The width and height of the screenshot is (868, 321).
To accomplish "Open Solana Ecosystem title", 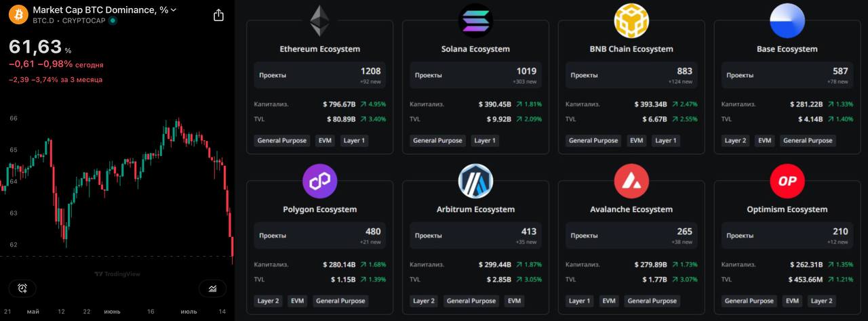I will [x=475, y=49].
